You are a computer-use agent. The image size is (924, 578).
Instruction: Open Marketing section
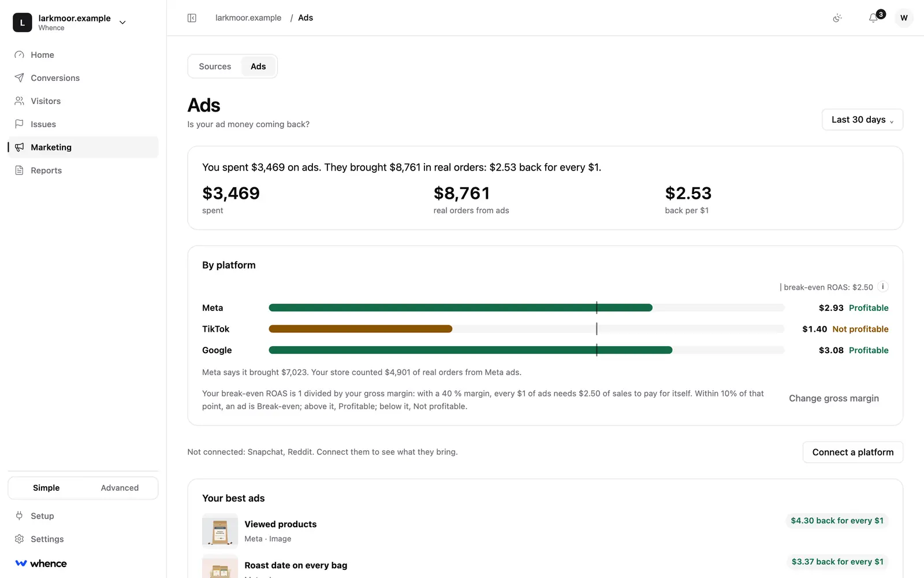83,147
